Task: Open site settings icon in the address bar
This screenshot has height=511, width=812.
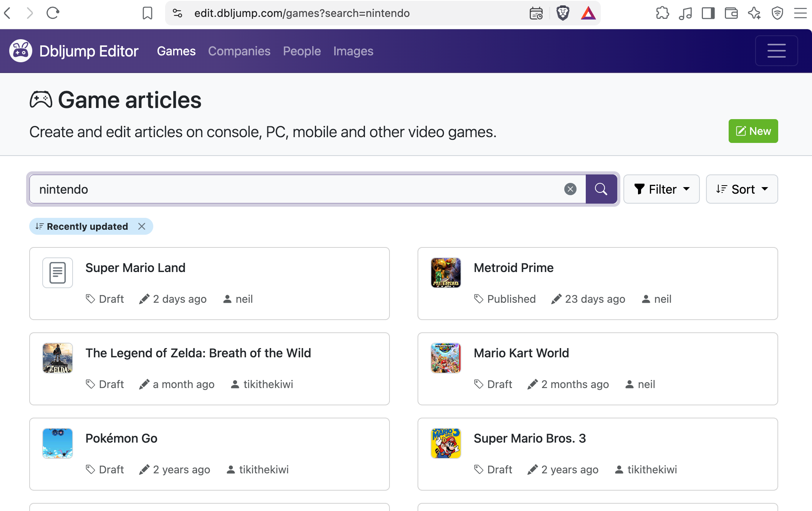Action: [177, 13]
